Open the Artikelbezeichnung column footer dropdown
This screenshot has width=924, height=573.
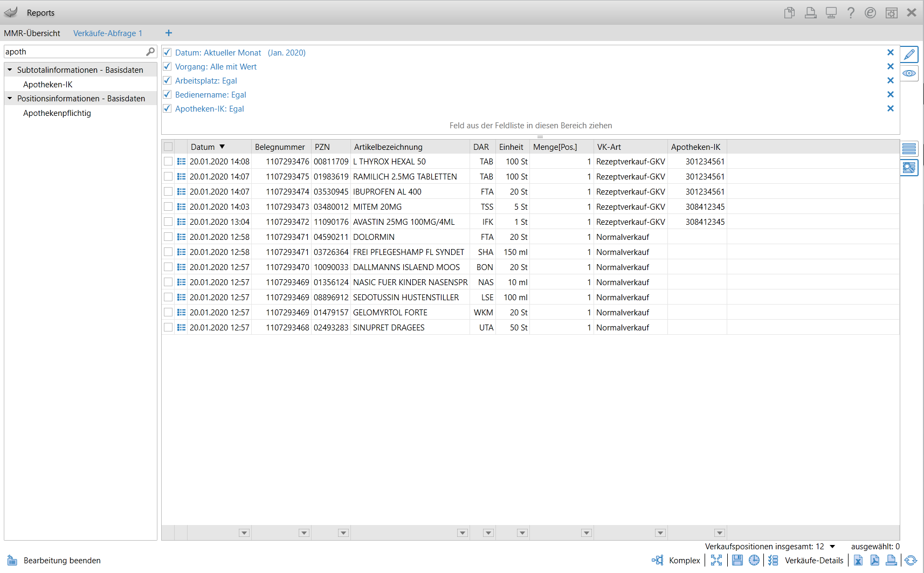click(463, 533)
